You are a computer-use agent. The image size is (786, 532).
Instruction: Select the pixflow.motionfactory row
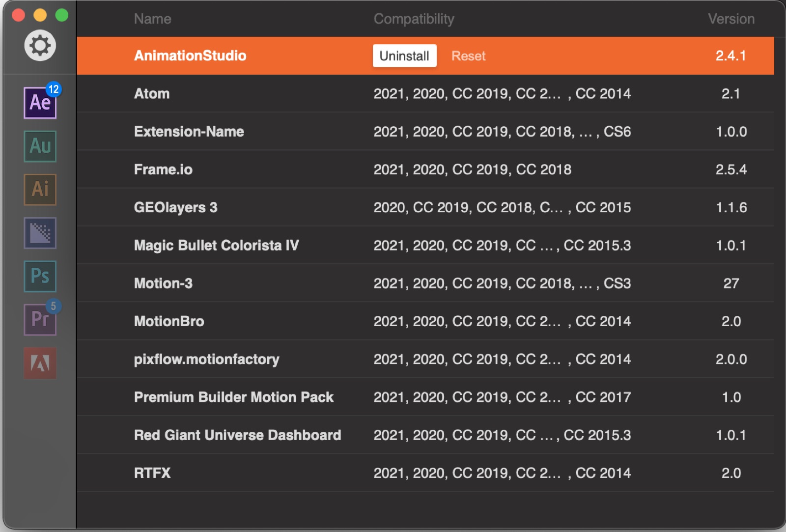pyautogui.click(x=425, y=359)
